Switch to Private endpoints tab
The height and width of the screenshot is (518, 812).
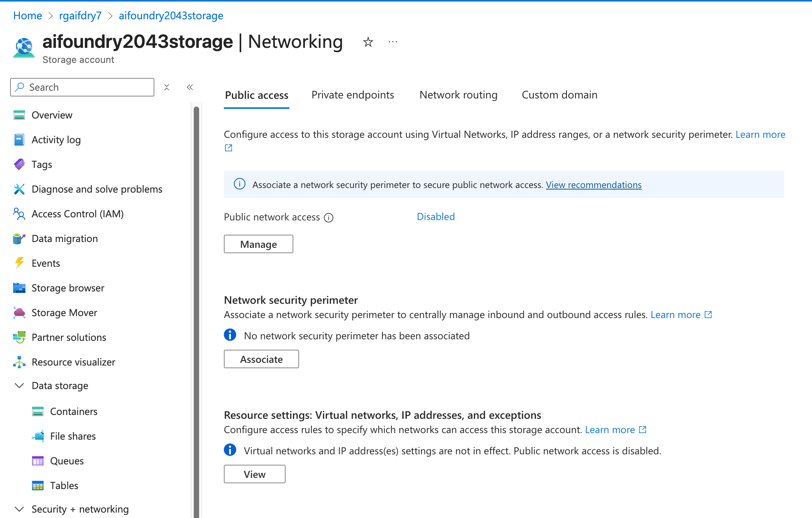(352, 95)
